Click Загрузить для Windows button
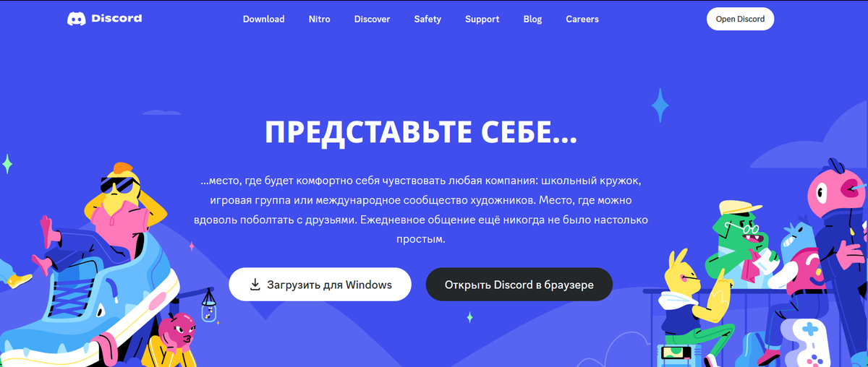Image resolution: width=868 pixels, height=367 pixels. [320, 285]
